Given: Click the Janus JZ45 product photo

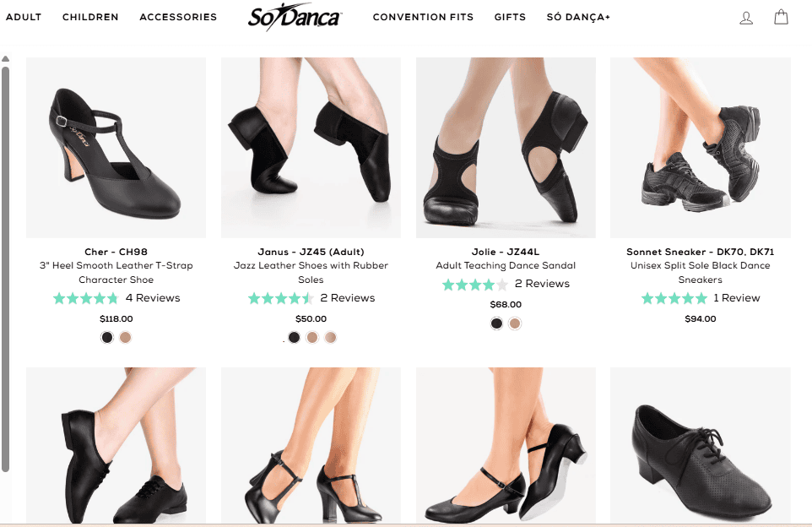Looking at the screenshot, I should tap(310, 146).
